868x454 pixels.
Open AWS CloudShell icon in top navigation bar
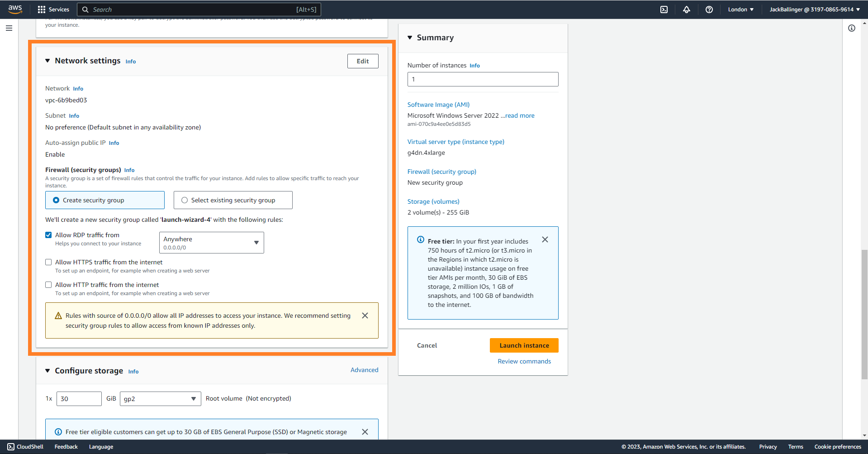pos(664,10)
